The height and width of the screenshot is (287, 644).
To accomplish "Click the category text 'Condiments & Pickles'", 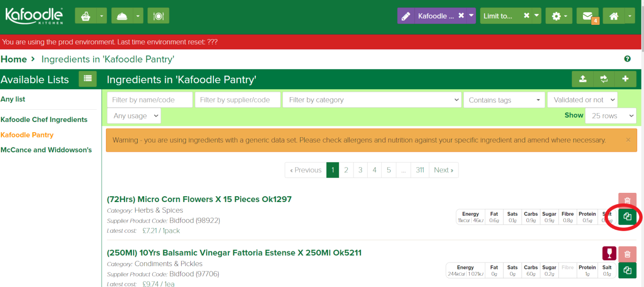I will [168, 264].
